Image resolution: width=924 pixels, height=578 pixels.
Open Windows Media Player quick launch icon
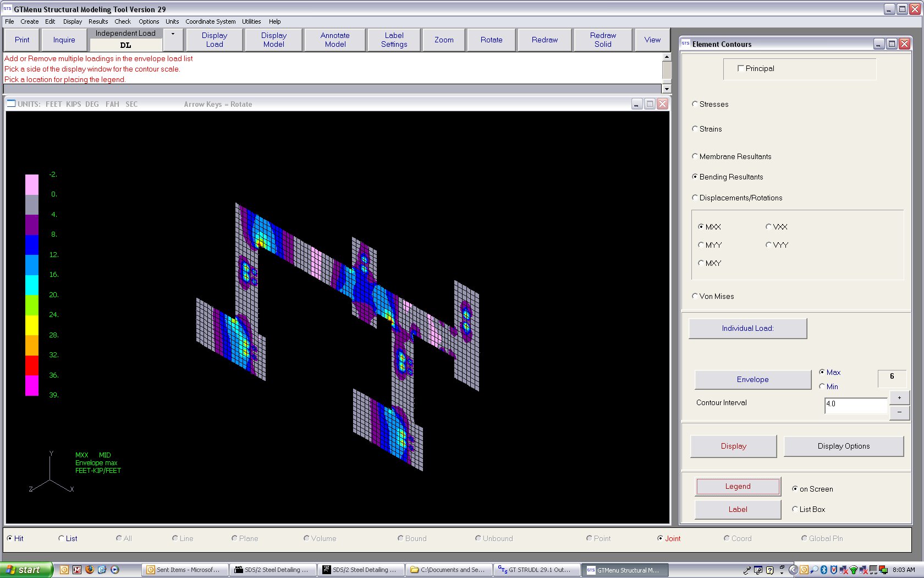click(115, 570)
